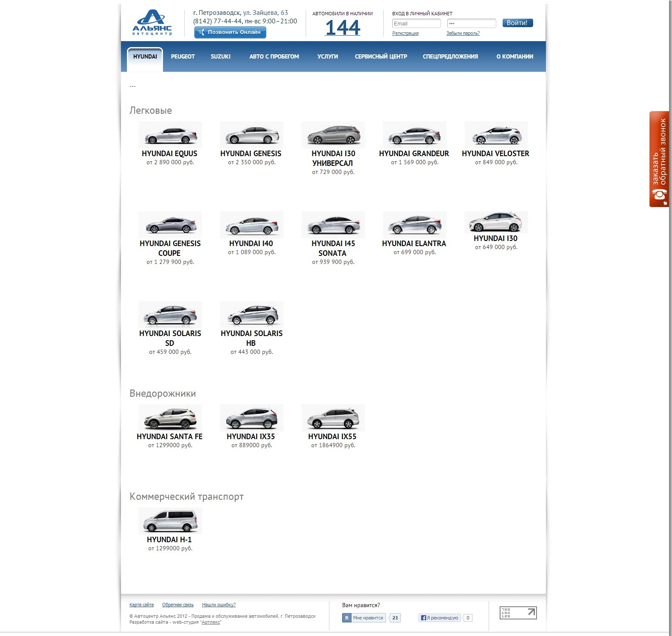View the Hyundai i30 Универсал image

pos(333,135)
